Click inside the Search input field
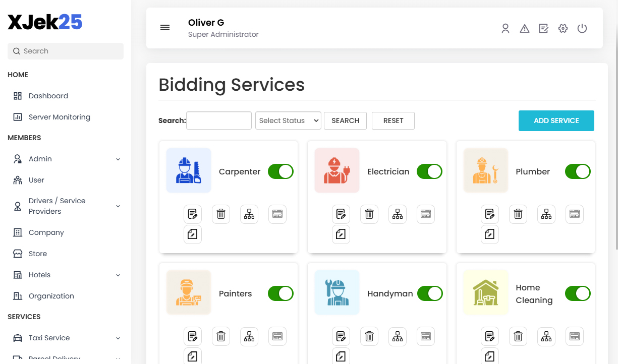The image size is (618, 364). [x=218, y=120]
